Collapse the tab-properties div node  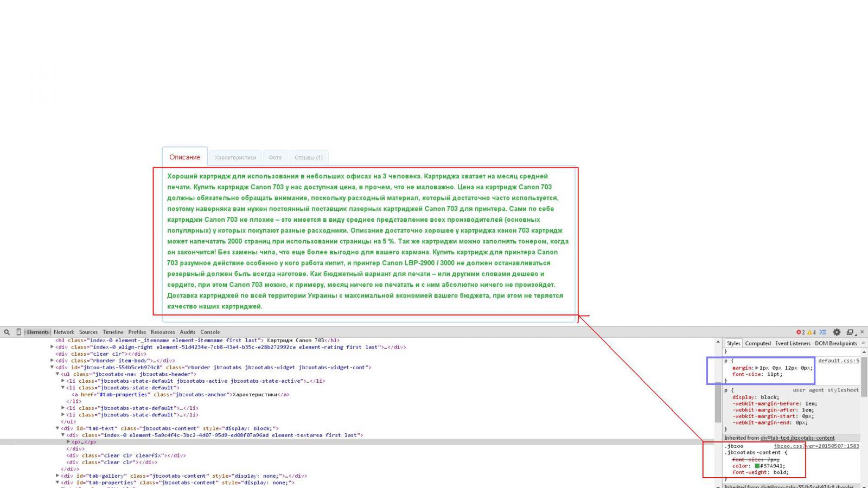click(58, 483)
